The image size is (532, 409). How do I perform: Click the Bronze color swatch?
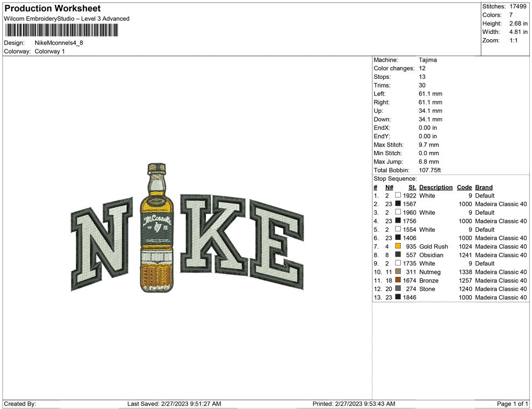(x=398, y=280)
